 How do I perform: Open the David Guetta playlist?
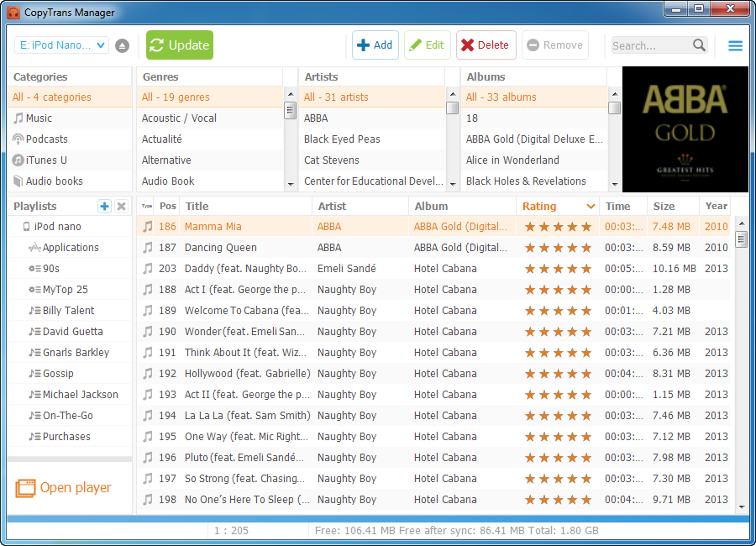pos(73,332)
